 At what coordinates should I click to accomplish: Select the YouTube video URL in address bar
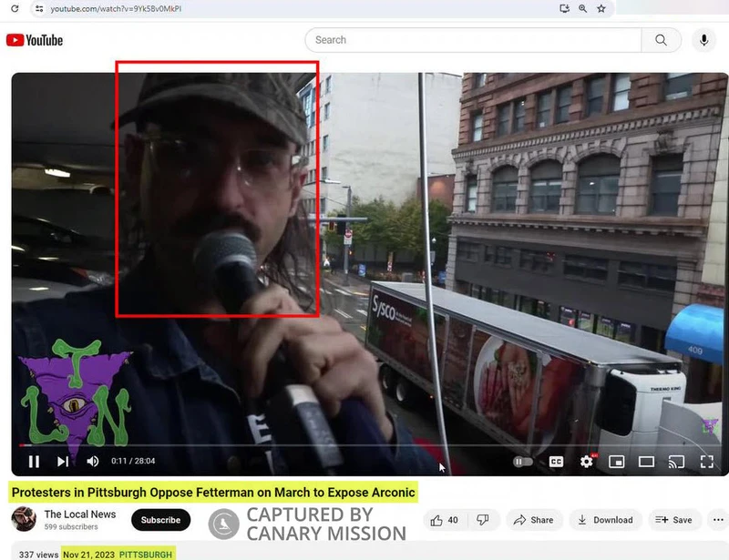point(116,8)
